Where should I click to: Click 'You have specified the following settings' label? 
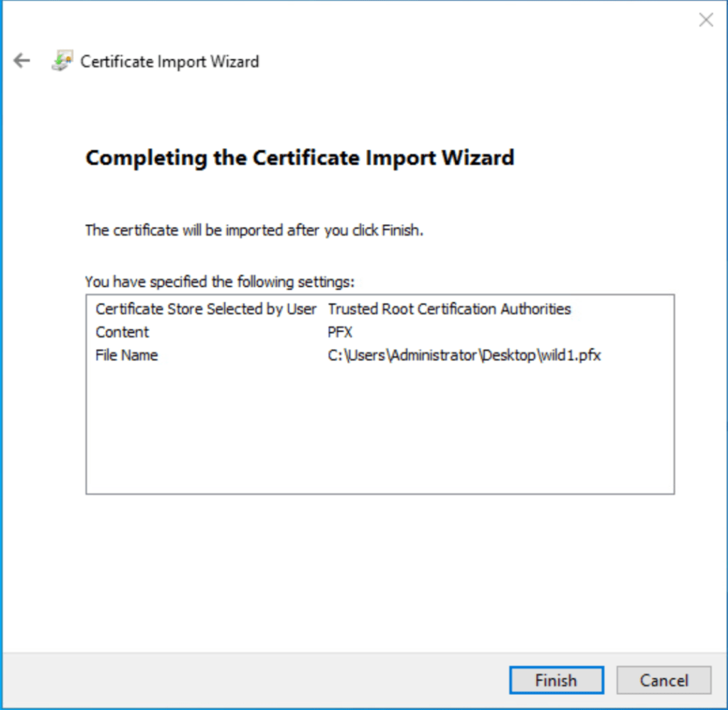[x=219, y=281]
